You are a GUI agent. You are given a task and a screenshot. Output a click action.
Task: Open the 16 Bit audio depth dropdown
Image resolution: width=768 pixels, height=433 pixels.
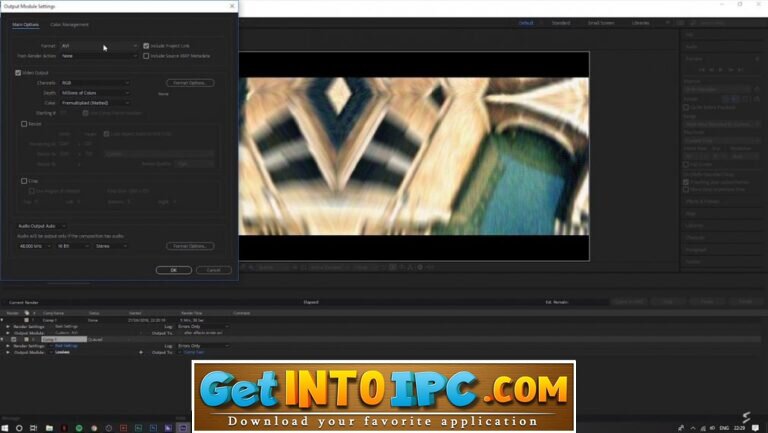73,246
